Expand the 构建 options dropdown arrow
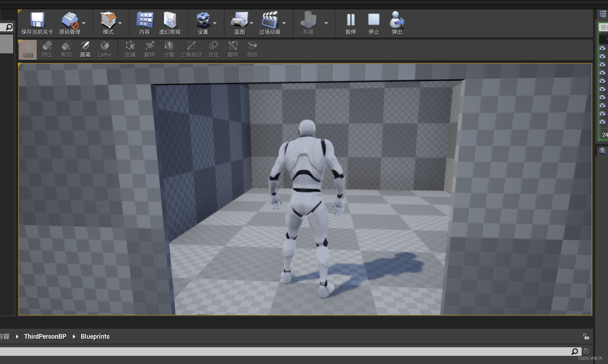 [326, 23]
